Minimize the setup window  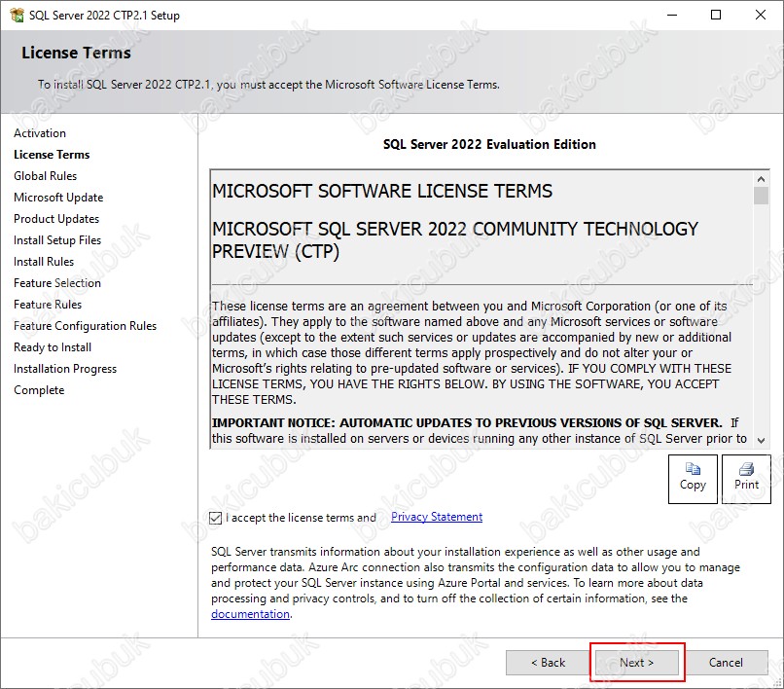pyautogui.click(x=672, y=15)
